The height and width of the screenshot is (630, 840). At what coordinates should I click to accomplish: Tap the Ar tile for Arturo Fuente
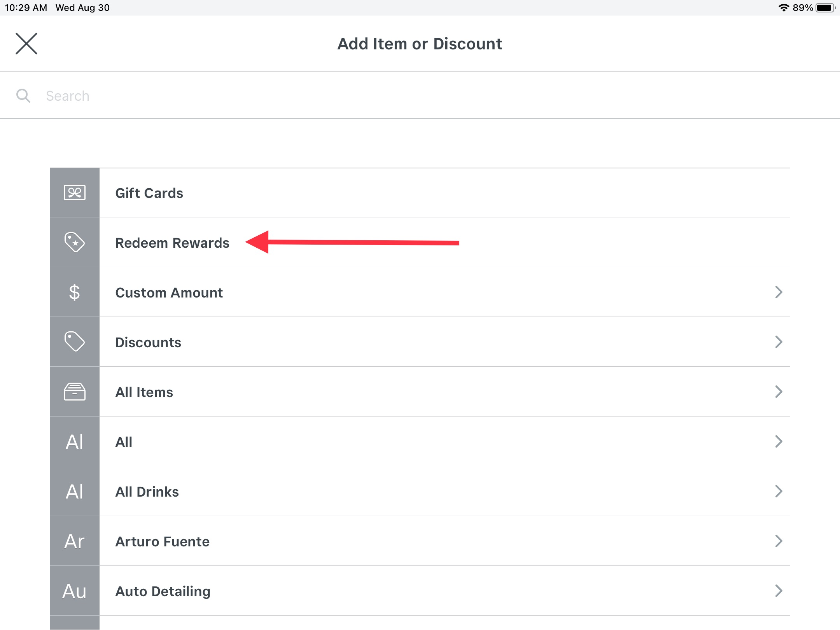[74, 541]
